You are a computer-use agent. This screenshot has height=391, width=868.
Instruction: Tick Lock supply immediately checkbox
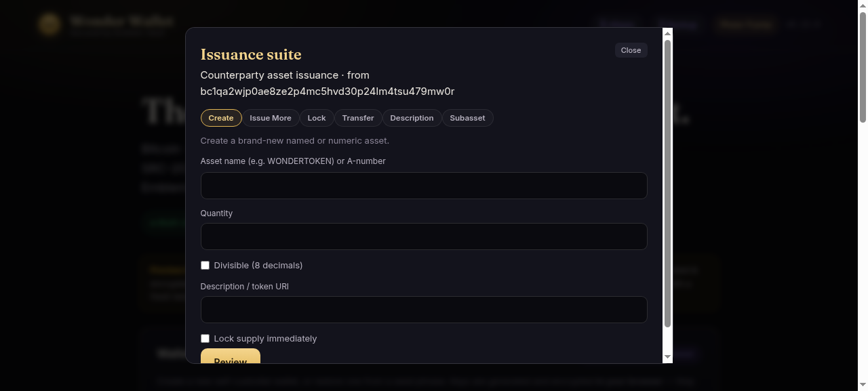205,338
